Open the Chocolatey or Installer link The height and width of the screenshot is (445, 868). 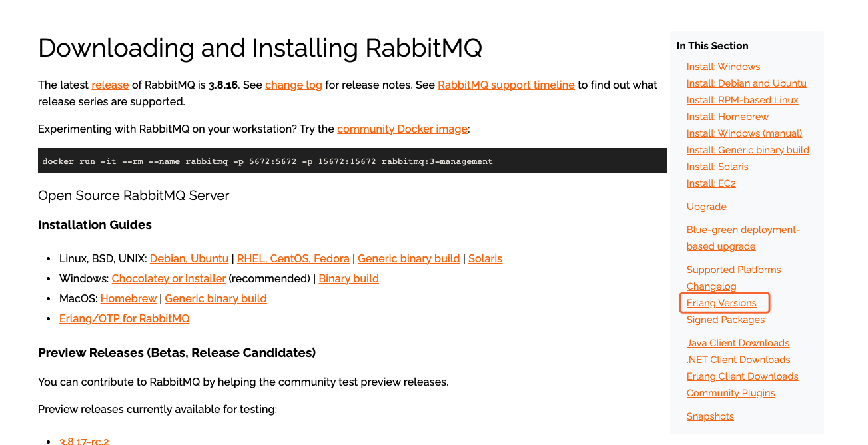coord(169,278)
